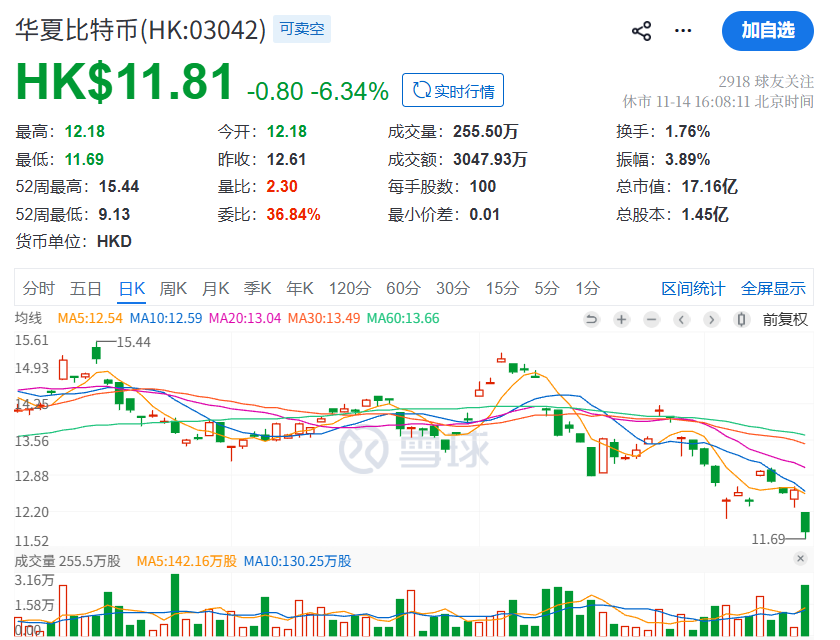840x640 pixels.
Task: Click the 15.44 high marker on chart
Action: pyautogui.click(x=133, y=342)
